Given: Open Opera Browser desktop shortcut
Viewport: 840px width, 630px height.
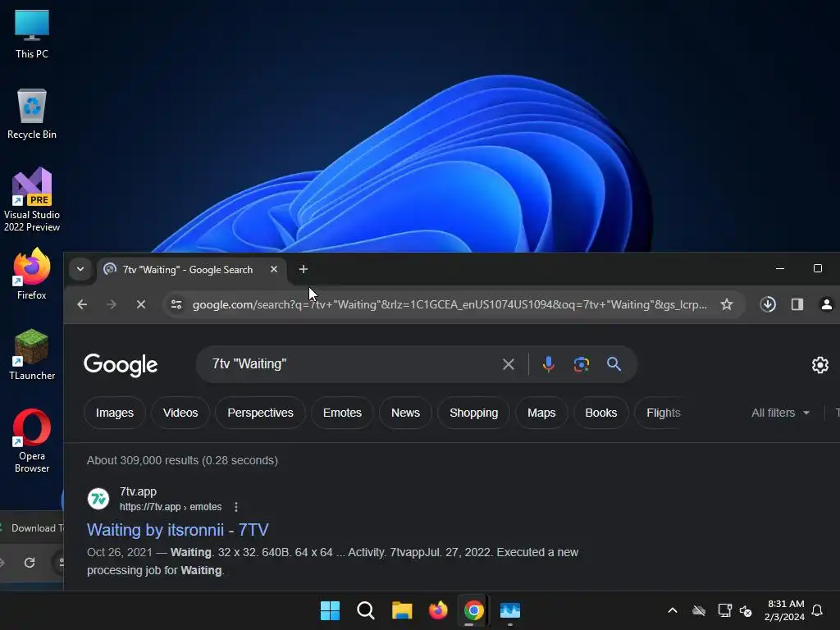Looking at the screenshot, I should (x=32, y=441).
